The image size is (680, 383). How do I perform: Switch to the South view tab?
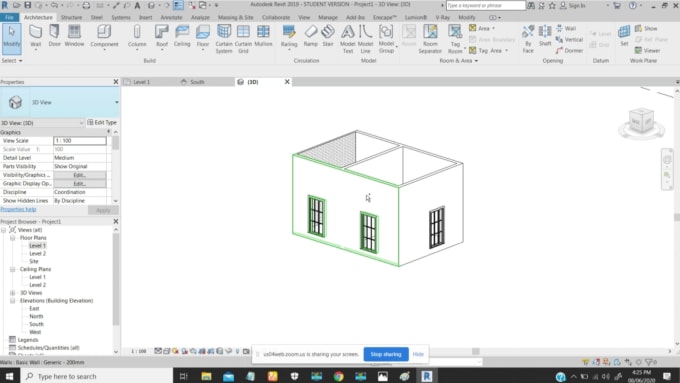(x=193, y=82)
